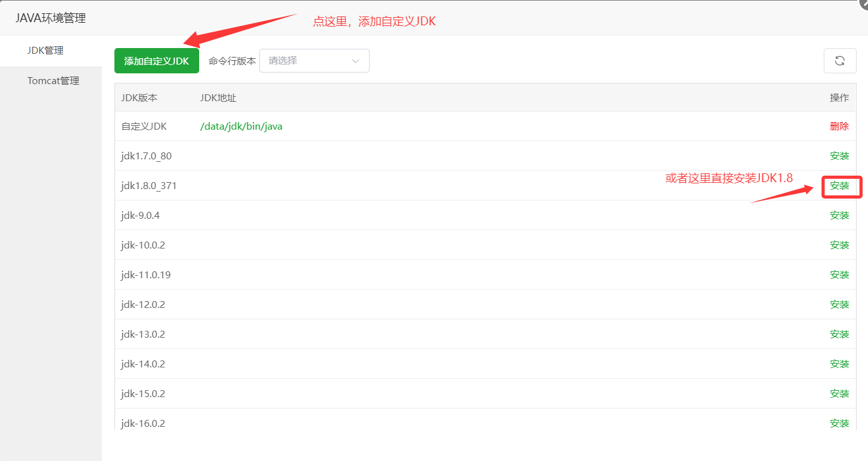Install jdk-9.0.4
The height and width of the screenshot is (461, 868).
839,216
